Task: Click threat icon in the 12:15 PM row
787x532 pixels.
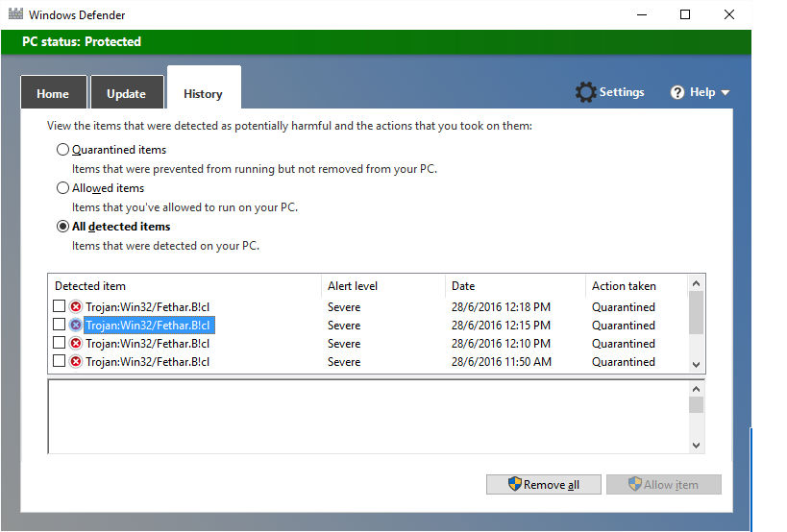Action: [x=76, y=325]
